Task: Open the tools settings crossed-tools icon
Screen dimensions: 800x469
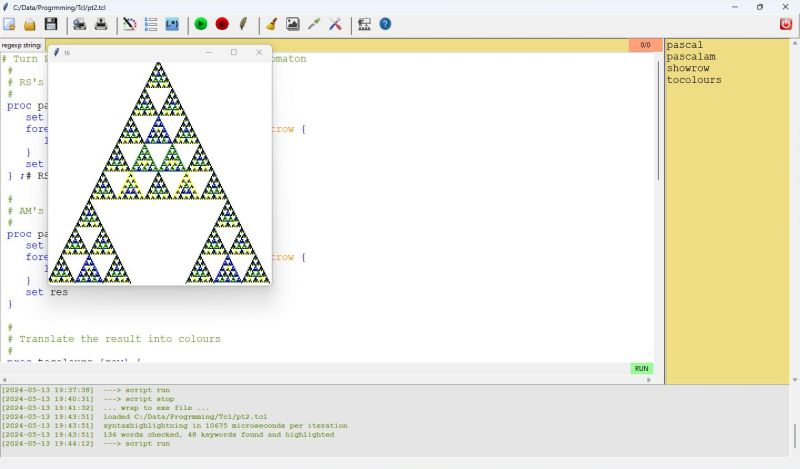Action: (335, 24)
